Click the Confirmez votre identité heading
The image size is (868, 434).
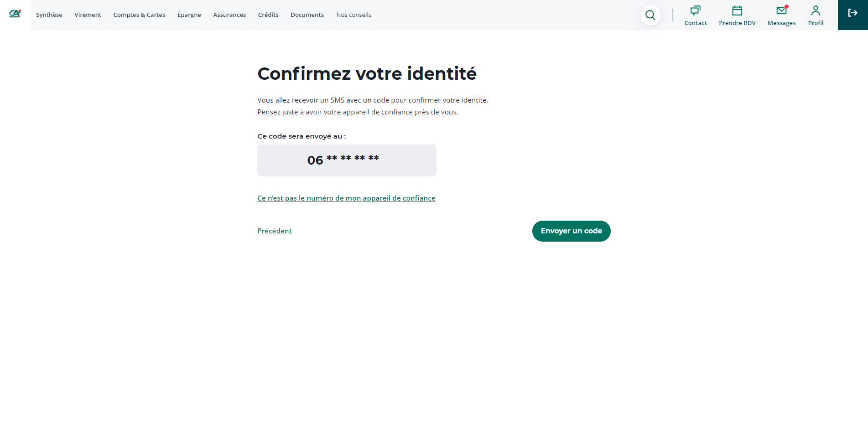click(x=367, y=74)
